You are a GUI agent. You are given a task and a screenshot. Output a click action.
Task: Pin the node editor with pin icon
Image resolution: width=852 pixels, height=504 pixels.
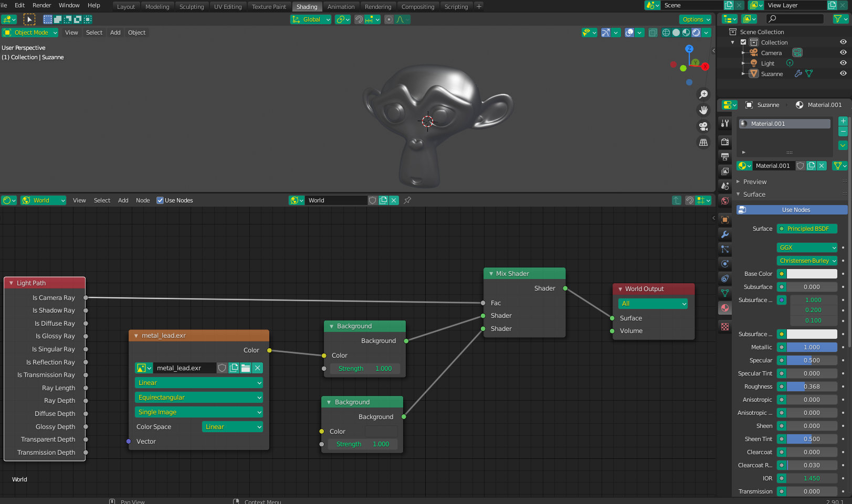(407, 200)
